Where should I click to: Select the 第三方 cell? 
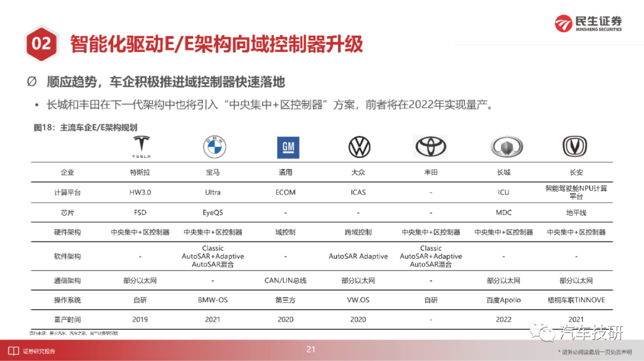click(x=286, y=300)
